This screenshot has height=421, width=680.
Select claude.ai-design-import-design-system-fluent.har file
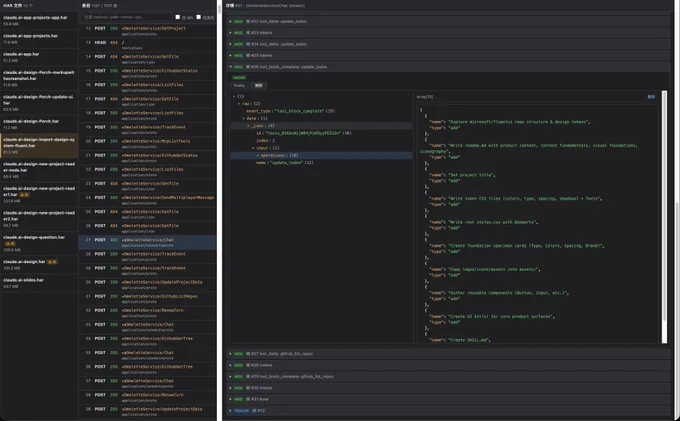pos(39,145)
